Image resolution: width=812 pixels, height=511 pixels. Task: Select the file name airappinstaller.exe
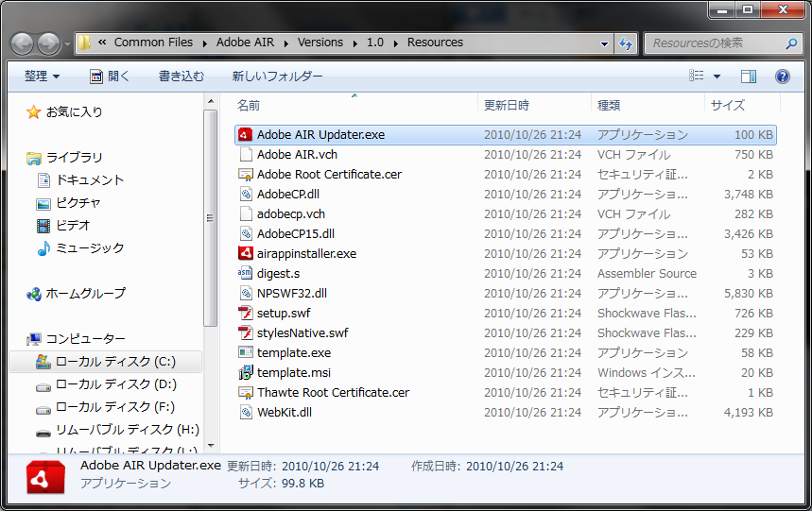pyautogui.click(x=306, y=254)
